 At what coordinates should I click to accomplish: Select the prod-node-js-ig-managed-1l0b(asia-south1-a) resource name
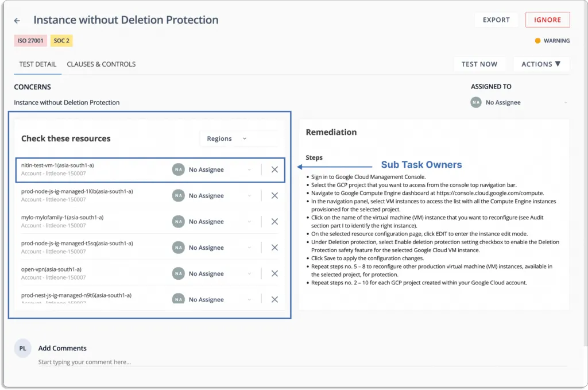coord(77,191)
